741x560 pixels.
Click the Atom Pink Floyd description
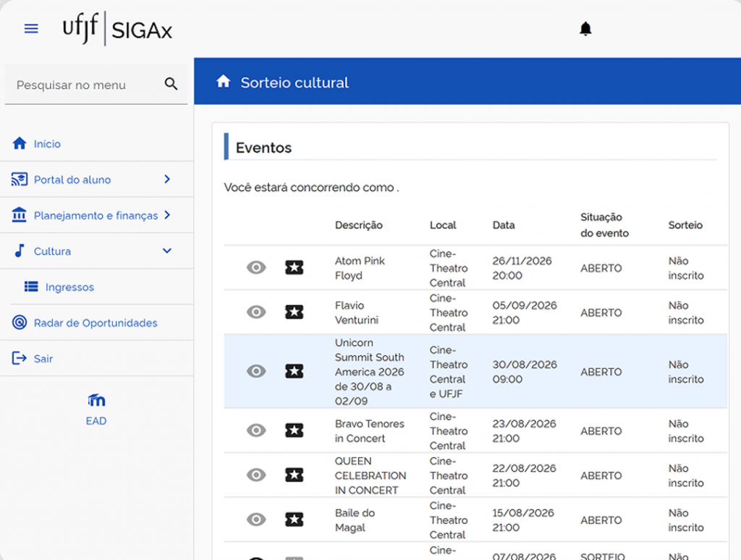click(360, 268)
